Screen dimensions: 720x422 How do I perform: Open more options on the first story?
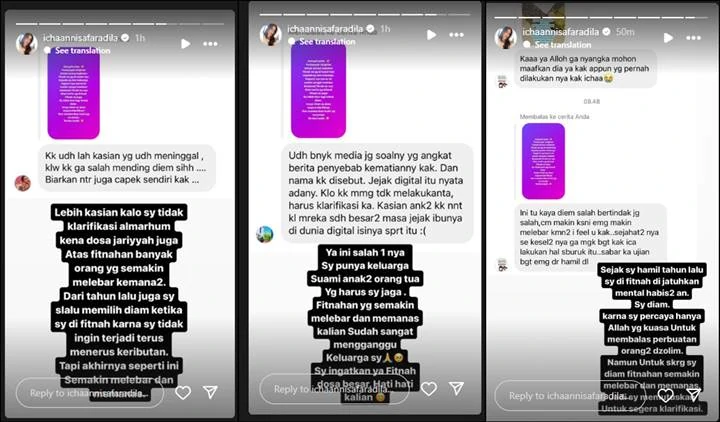(210, 44)
